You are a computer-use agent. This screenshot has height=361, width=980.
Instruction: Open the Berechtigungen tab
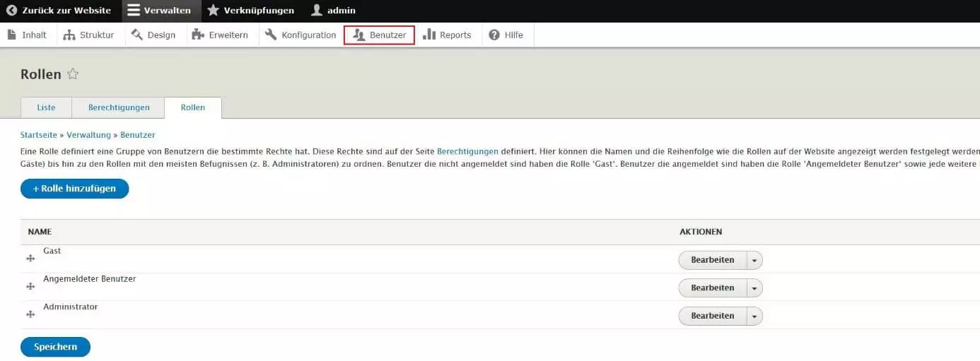[119, 107]
